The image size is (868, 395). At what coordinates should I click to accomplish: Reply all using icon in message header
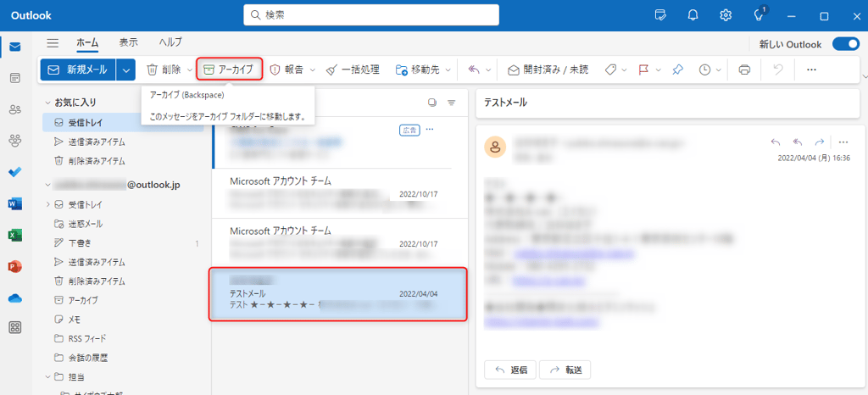(798, 141)
